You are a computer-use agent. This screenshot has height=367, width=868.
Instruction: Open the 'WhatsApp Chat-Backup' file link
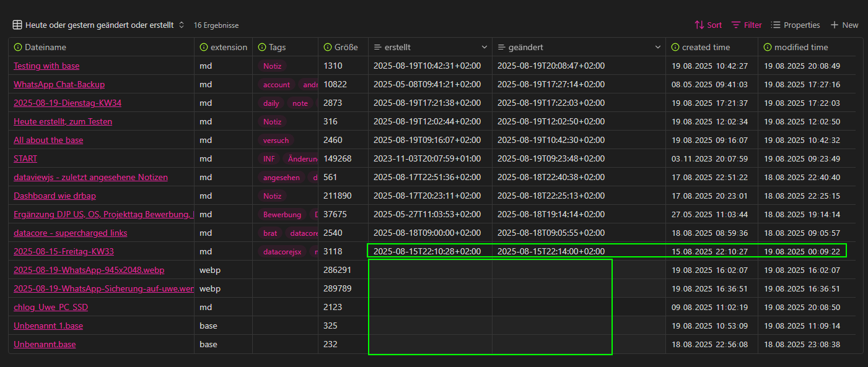(59, 85)
